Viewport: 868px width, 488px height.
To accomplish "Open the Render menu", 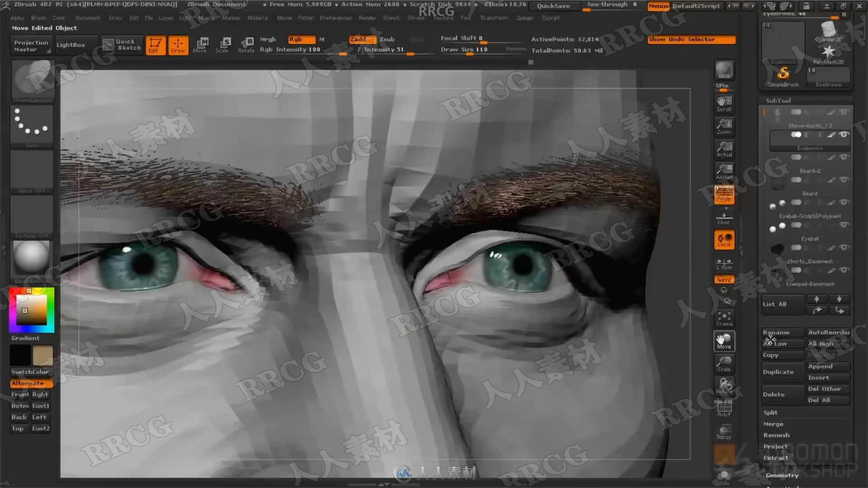I will [x=367, y=18].
